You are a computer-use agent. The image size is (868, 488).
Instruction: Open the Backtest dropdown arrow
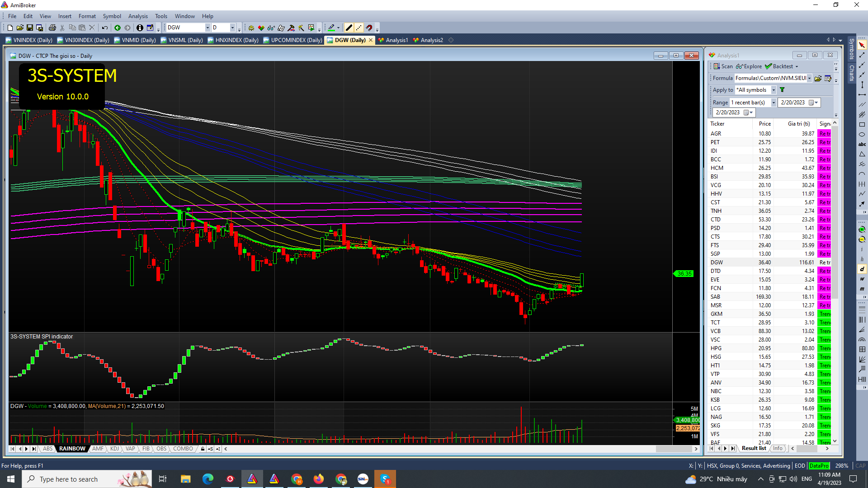(797, 66)
